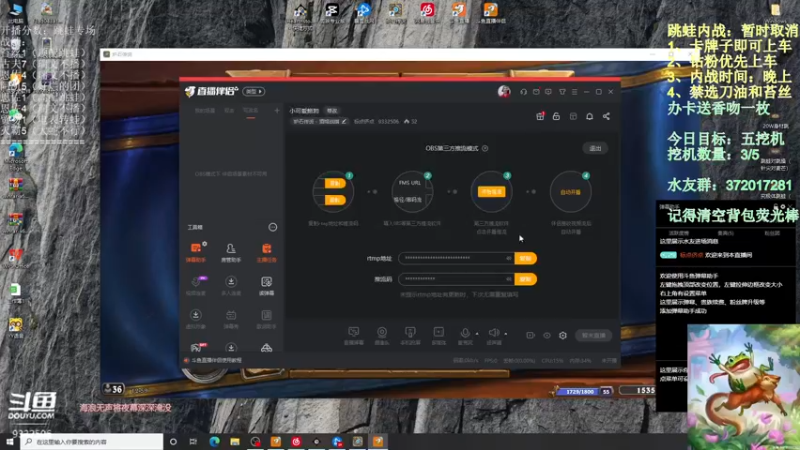This screenshot has height=450, width=800.
Task: Click the rtmp address field
Action: (456, 258)
